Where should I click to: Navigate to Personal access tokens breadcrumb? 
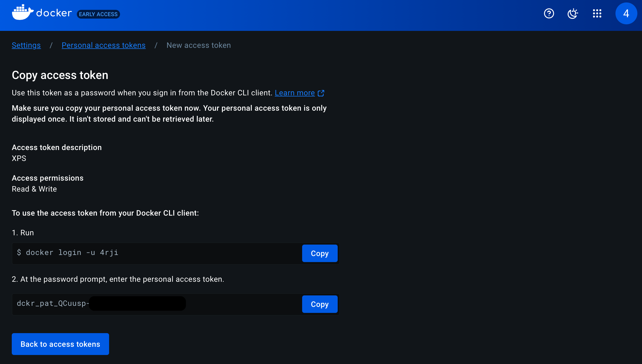[104, 45]
